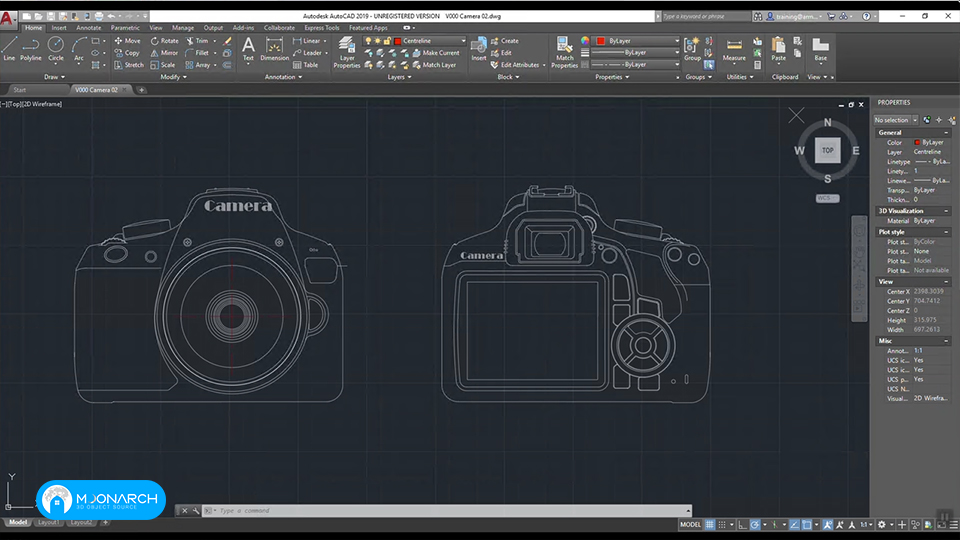Click Match Properties tool
The height and width of the screenshot is (540, 960).
(x=564, y=52)
